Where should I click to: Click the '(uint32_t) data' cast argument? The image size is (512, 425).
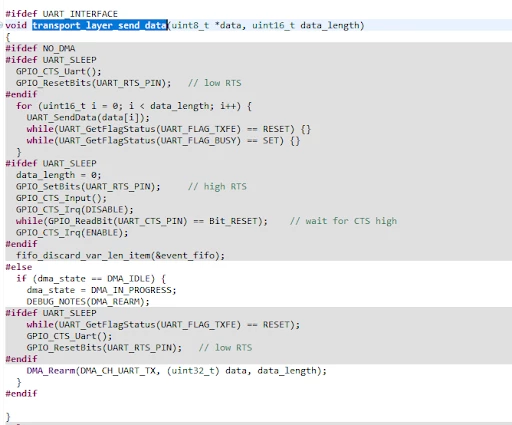[208, 371]
